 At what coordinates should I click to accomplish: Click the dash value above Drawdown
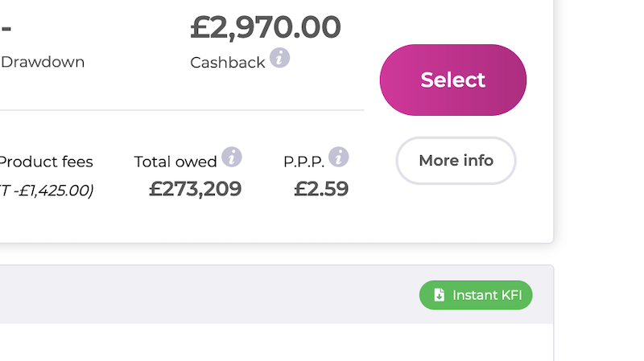[6, 27]
